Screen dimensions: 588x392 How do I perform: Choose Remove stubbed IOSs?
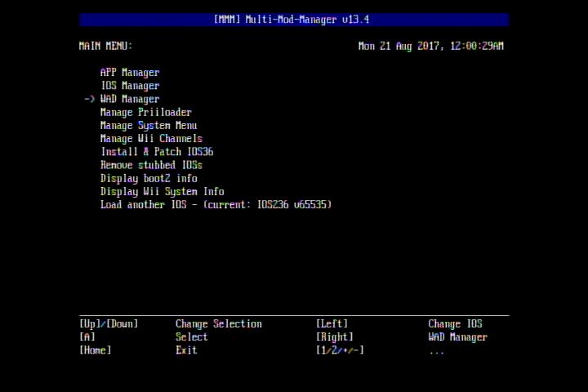151,165
